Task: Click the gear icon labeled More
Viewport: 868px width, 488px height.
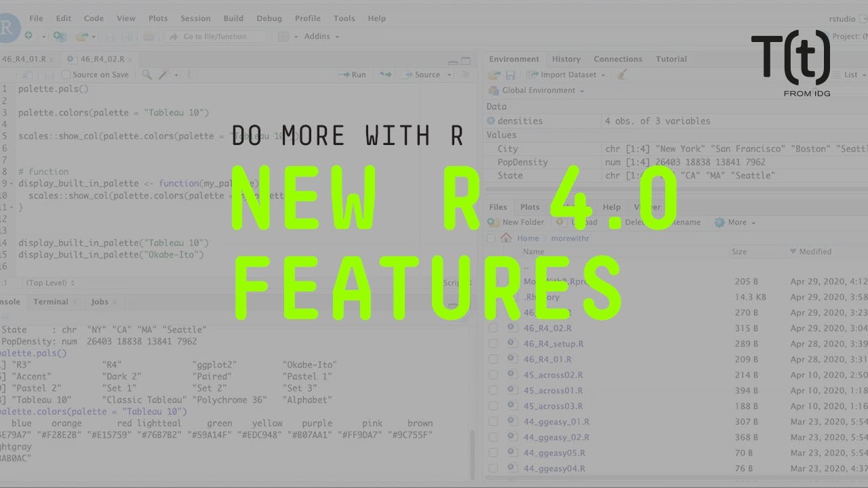Action: point(719,222)
